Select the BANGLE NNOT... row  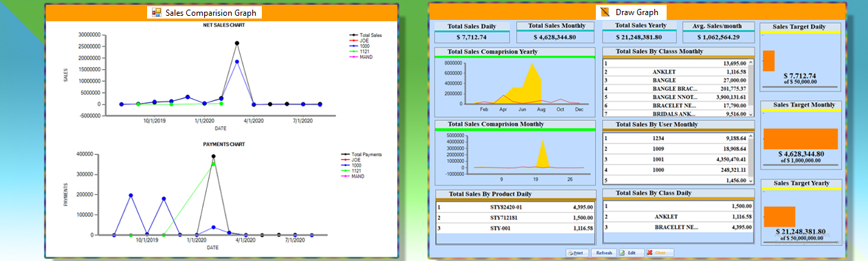click(x=675, y=98)
